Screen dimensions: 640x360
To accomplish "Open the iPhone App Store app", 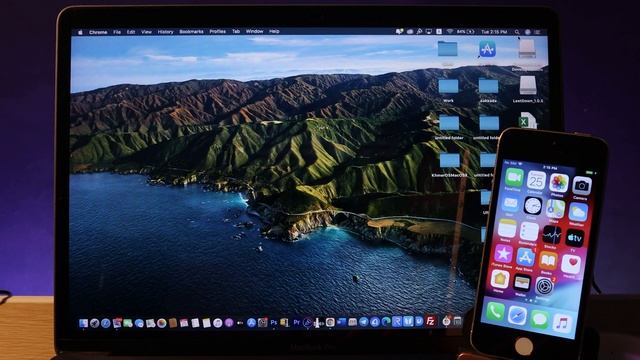I will [526, 258].
